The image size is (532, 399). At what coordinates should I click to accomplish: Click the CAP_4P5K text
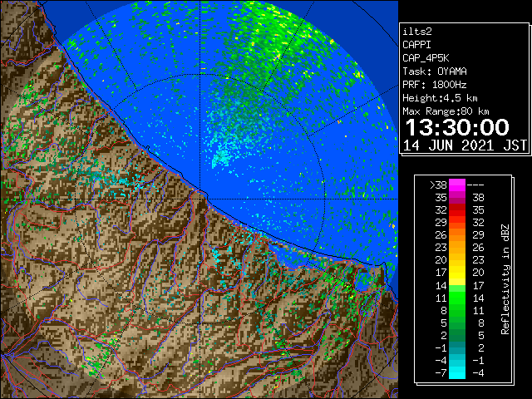(x=426, y=58)
